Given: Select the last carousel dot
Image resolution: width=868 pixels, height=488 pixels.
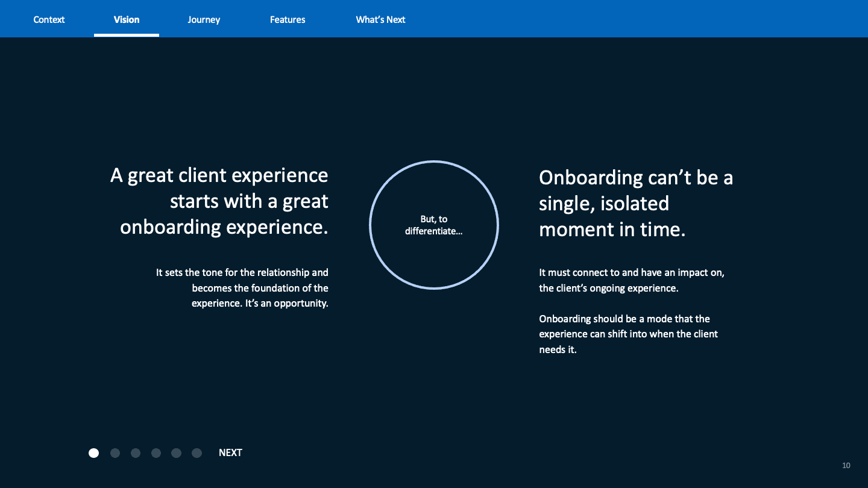Looking at the screenshot, I should [x=197, y=452].
